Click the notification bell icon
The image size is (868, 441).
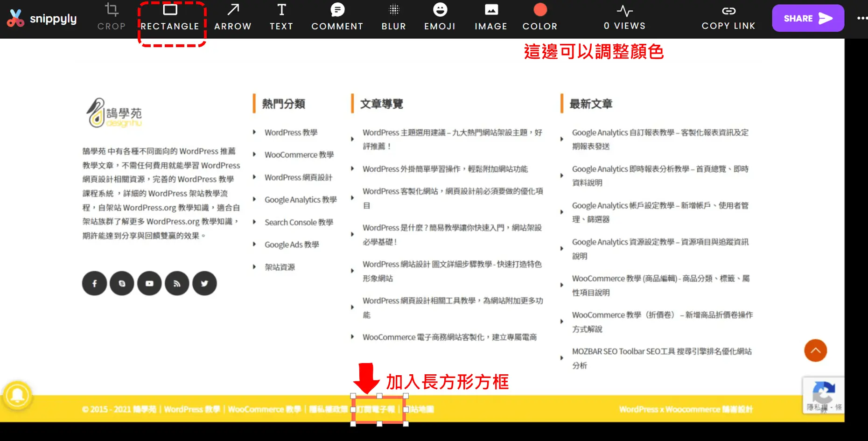pyautogui.click(x=17, y=396)
